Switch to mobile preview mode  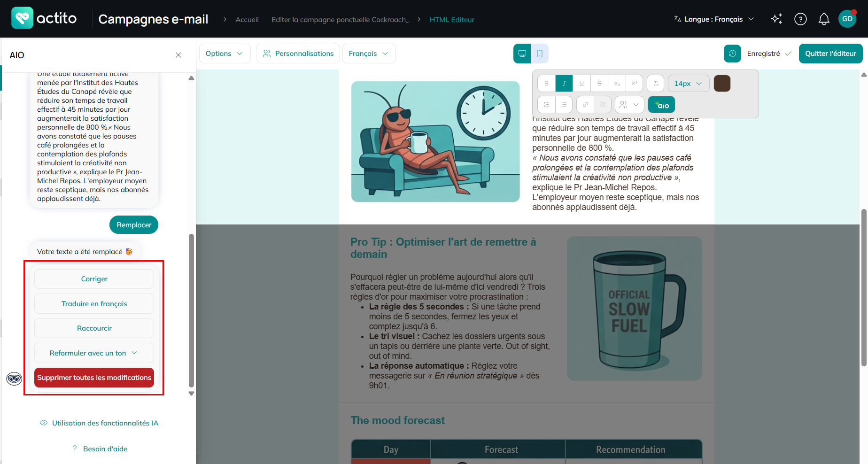coord(540,54)
